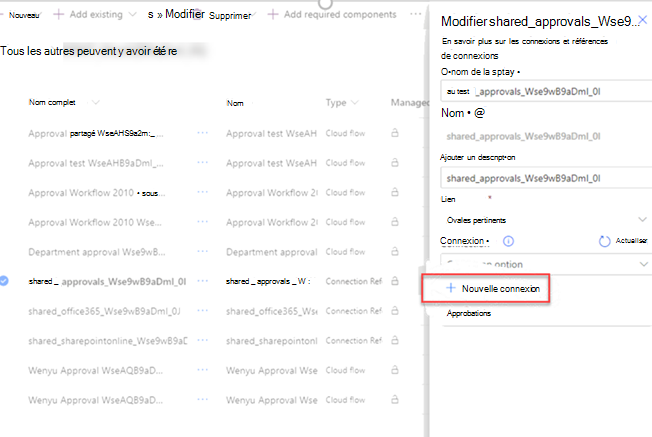Select the Department approval Wse9wB row
The height and width of the screenshot is (437, 652).
click(x=96, y=252)
